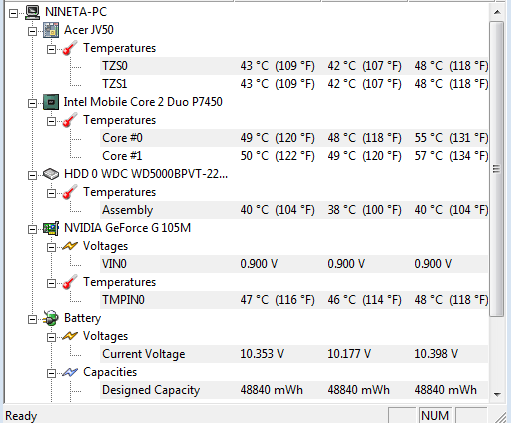
Task: Click the Acer JV50 motherboard icon
Action: coord(51,30)
